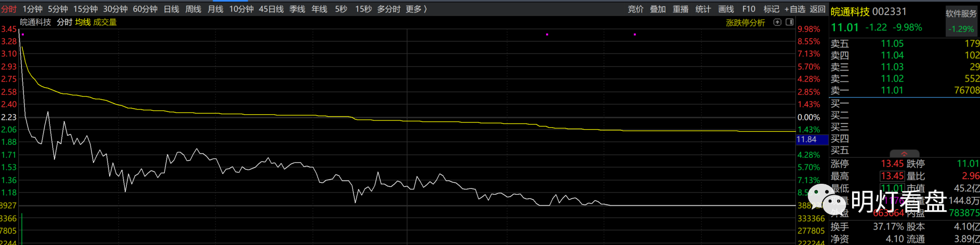Click the 返回 back button

pyautogui.click(x=817, y=9)
